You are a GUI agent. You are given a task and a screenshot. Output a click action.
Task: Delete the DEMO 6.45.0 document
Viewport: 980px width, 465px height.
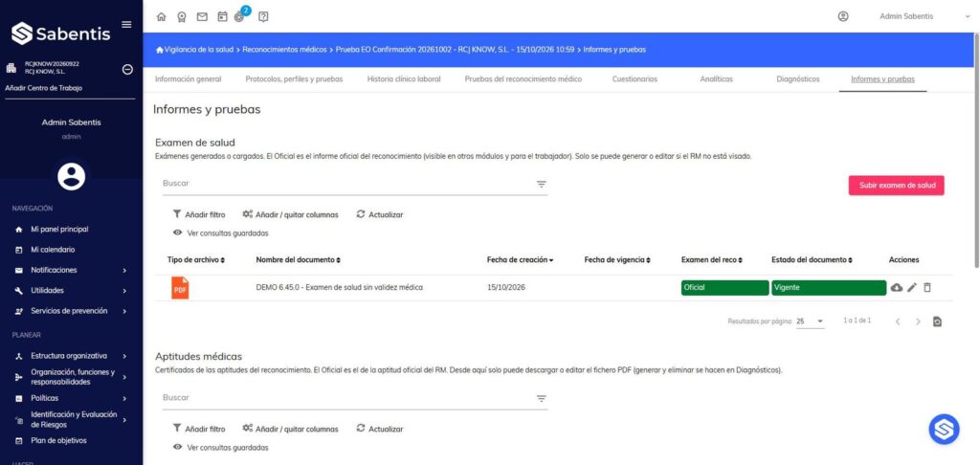[x=927, y=287]
